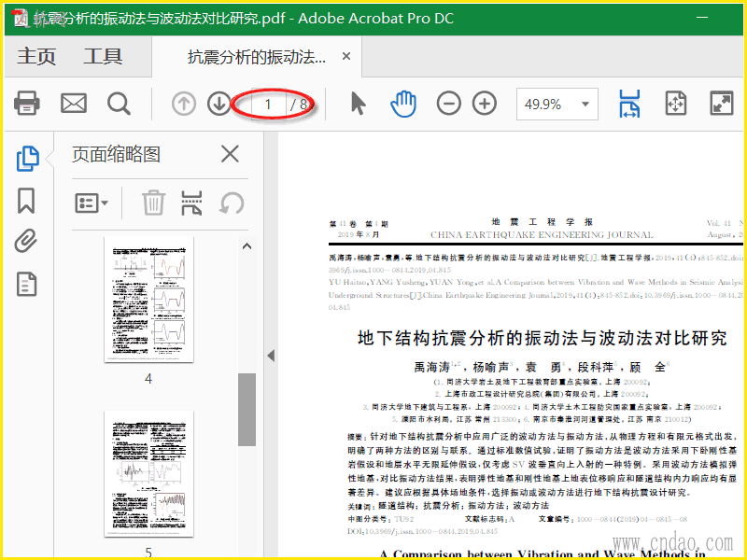Open the 工具 tab

click(103, 57)
